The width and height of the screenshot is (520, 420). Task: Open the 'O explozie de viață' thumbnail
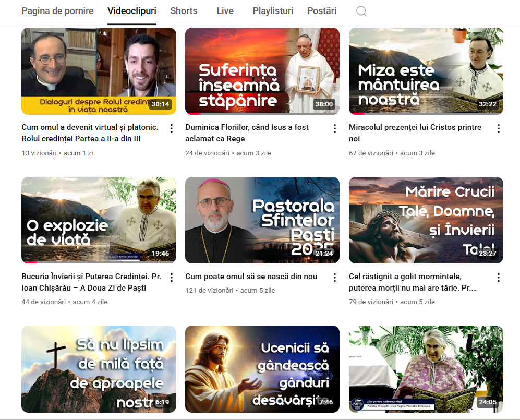(99, 220)
